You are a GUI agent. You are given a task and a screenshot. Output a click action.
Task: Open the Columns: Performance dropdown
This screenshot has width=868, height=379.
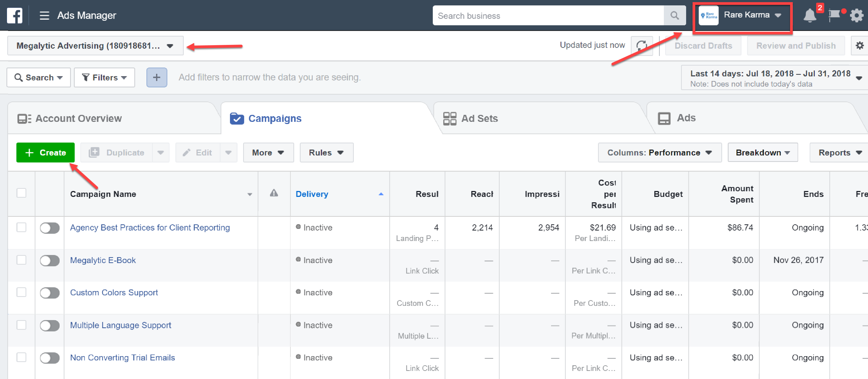(660, 153)
